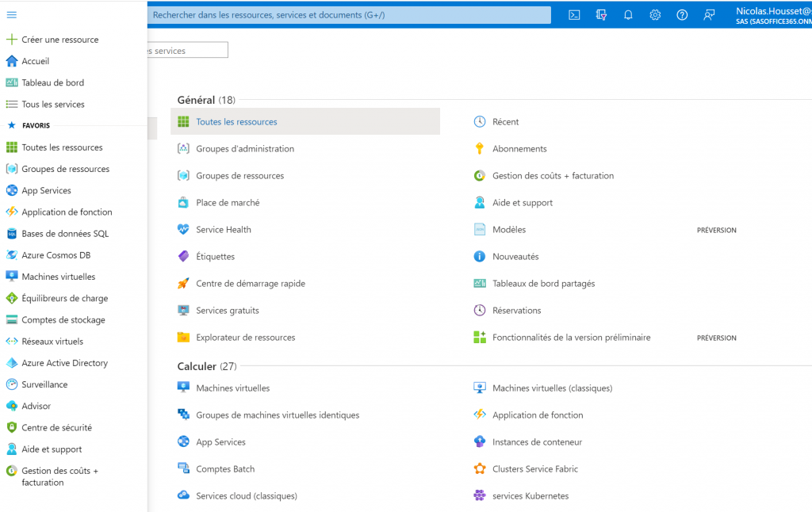Click the Comptes de stockage icon

(x=11, y=320)
